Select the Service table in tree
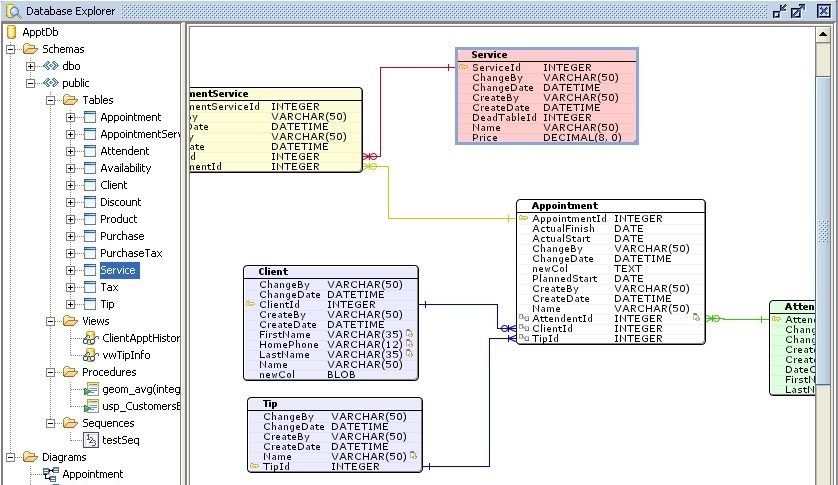This screenshot has width=838, height=485. pos(118,270)
